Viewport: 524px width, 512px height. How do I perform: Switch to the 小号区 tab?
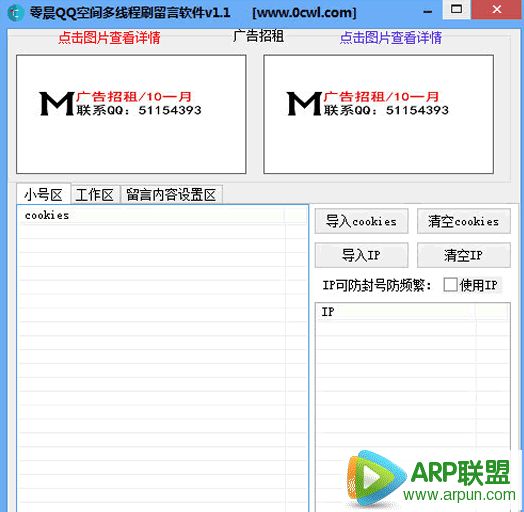tap(43, 194)
